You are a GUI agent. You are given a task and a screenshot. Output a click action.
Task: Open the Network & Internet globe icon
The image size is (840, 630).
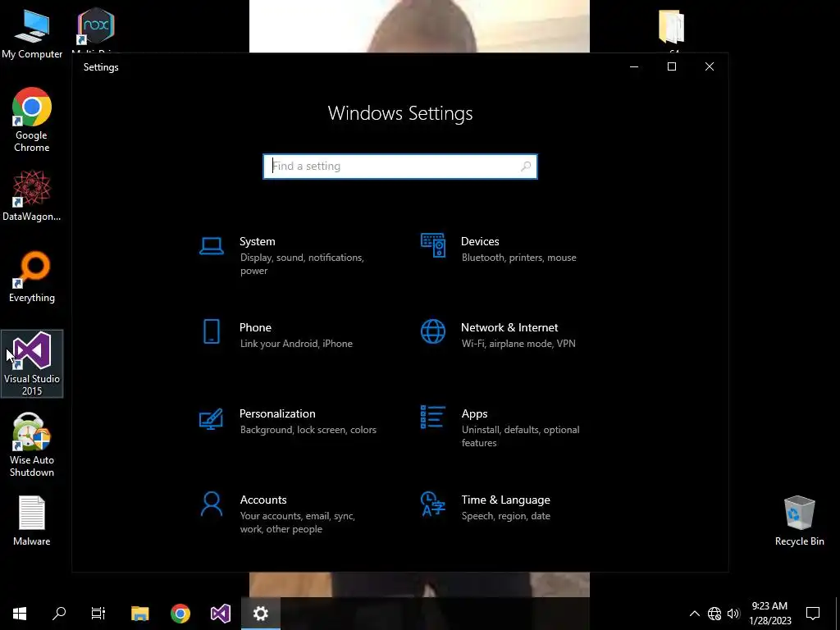click(x=433, y=331)
